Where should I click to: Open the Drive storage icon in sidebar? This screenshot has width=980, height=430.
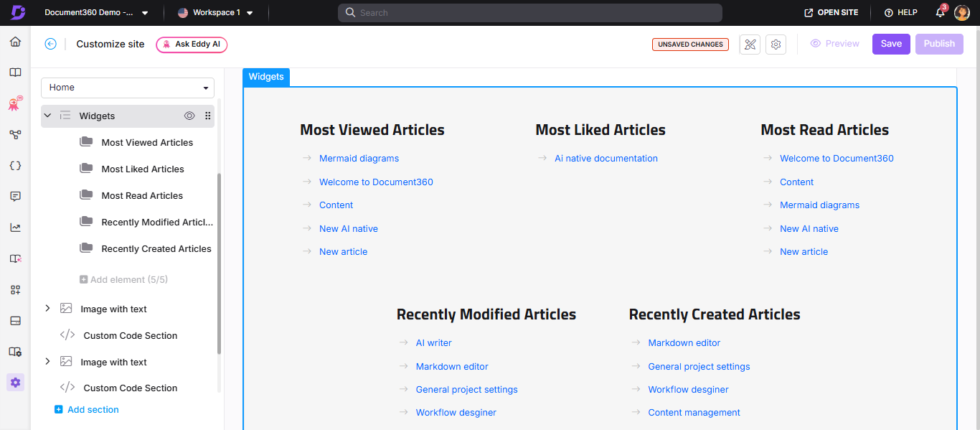click(x=15, y=320)
